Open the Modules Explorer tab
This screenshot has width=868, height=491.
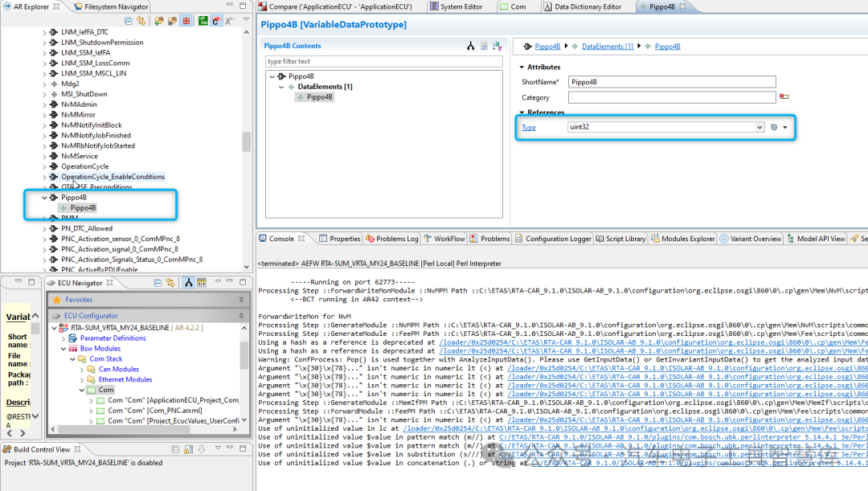click(682, 239)
